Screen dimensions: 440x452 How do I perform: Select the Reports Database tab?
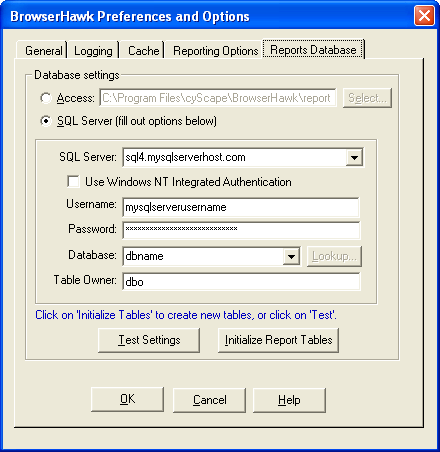click(313, 50)
